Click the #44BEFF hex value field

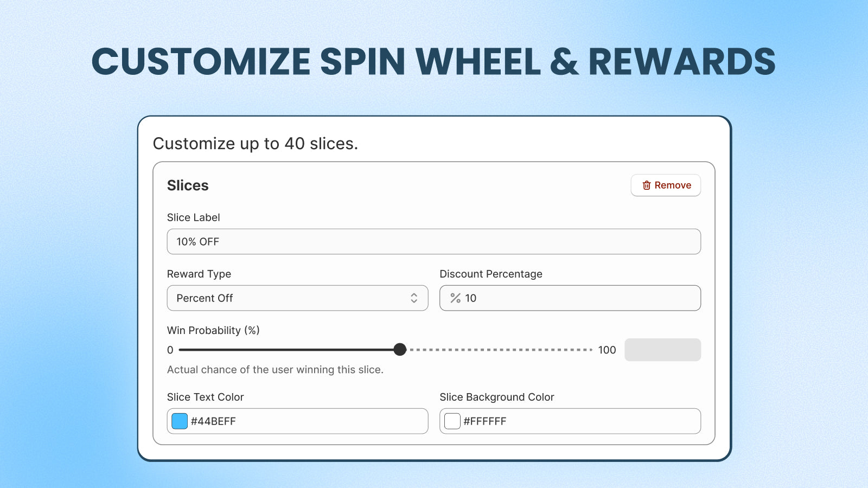point(213,421)
